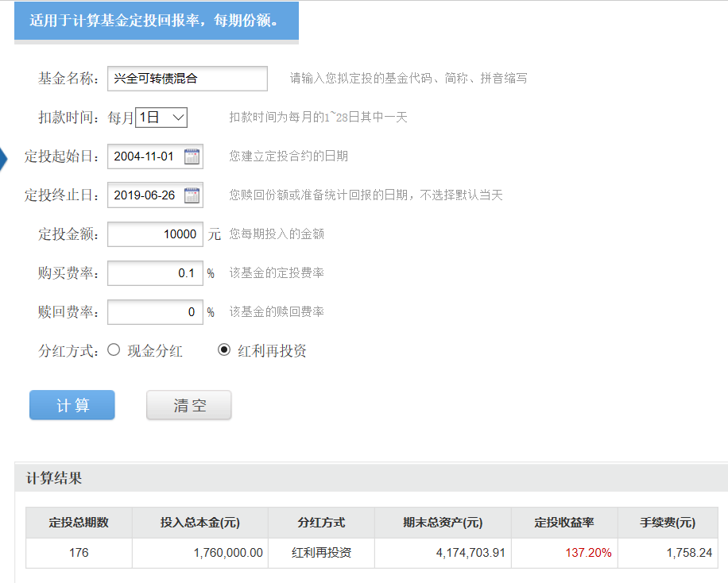This screenshot has height=583, width=728.
Task: Select 红利再投资 radio option
Action: tap(224, 350)
